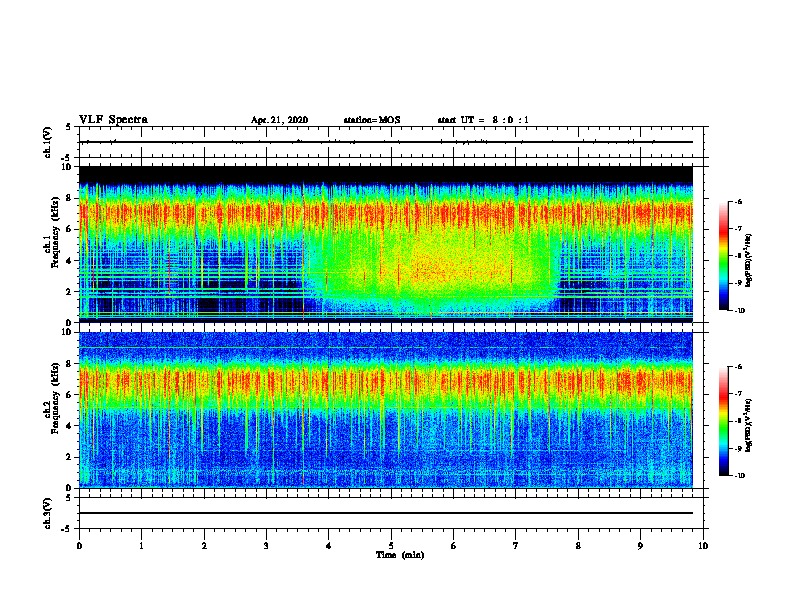The width and height of the screenshot is (792, 612).
Task: Click time axis tick label "2"
Action: click(x=204, y=546)
